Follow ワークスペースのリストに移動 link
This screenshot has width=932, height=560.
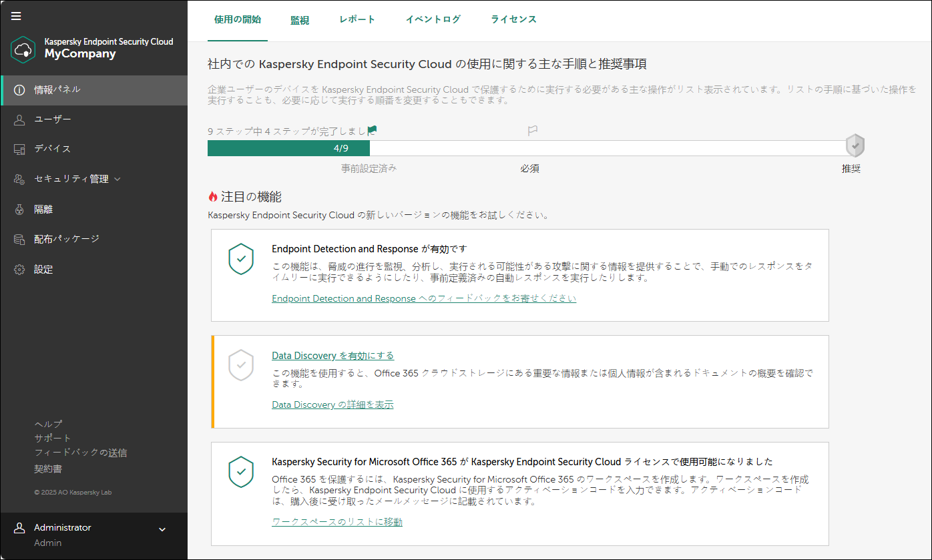pos(336,521)
